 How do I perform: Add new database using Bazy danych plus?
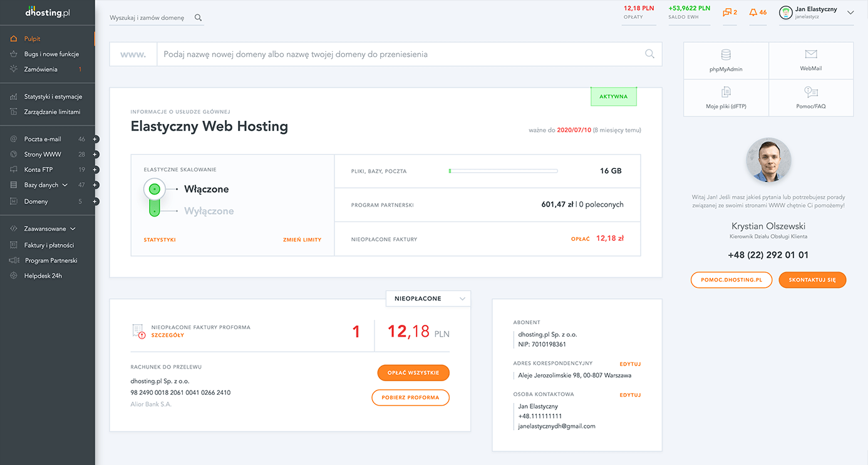95,185
